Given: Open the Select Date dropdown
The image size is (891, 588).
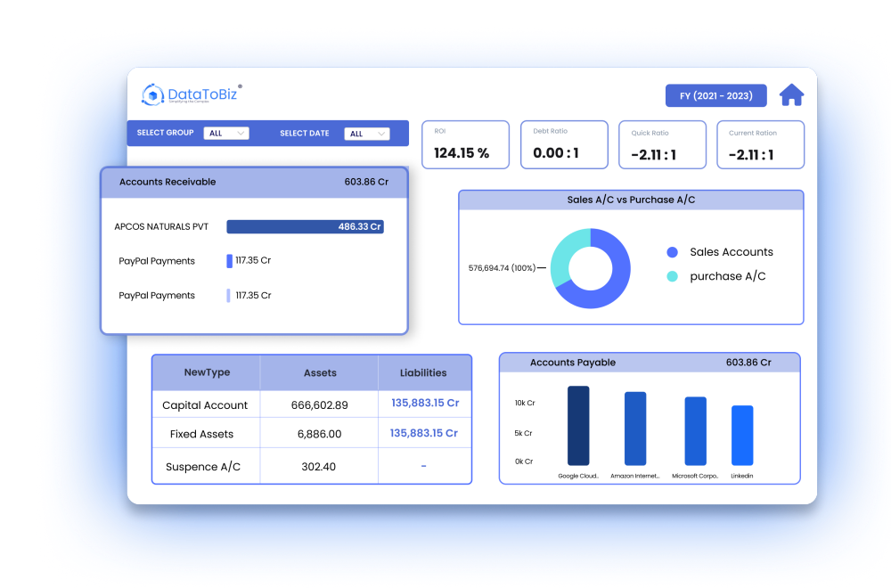Looking at the screenshot, I should coord(367,134).
